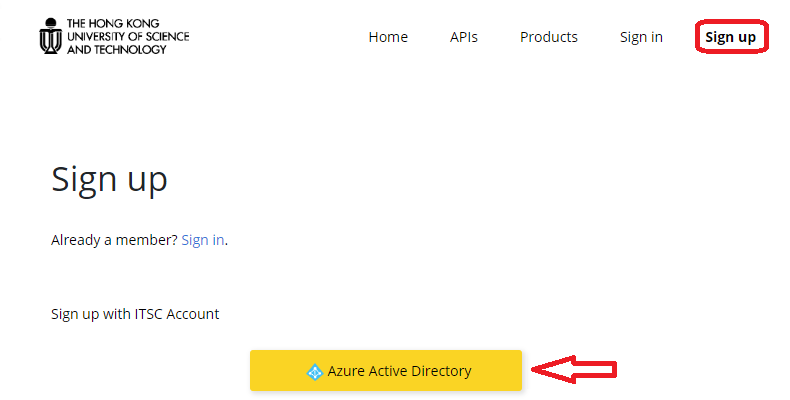Click the word 'ITSC' in signup prompt
The image size is (790, 400).
(x=149, y=314)
